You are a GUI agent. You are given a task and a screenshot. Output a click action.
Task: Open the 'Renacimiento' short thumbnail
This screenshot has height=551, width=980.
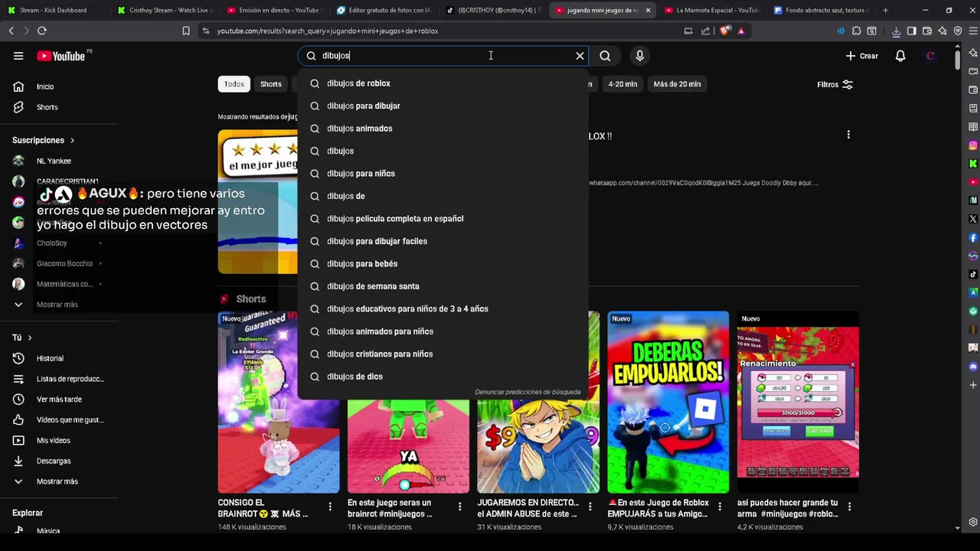point(798,402)
